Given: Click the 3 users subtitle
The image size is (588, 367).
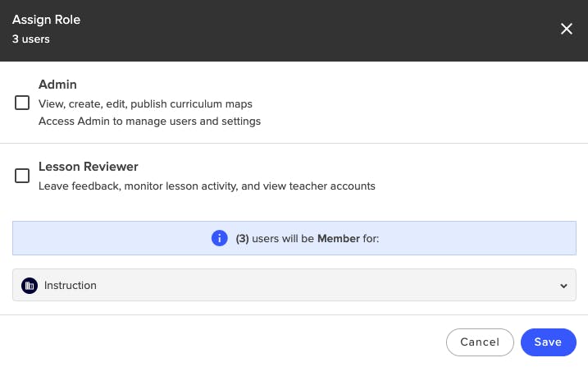Looking at the screenshot, I should tap(31, 39).
